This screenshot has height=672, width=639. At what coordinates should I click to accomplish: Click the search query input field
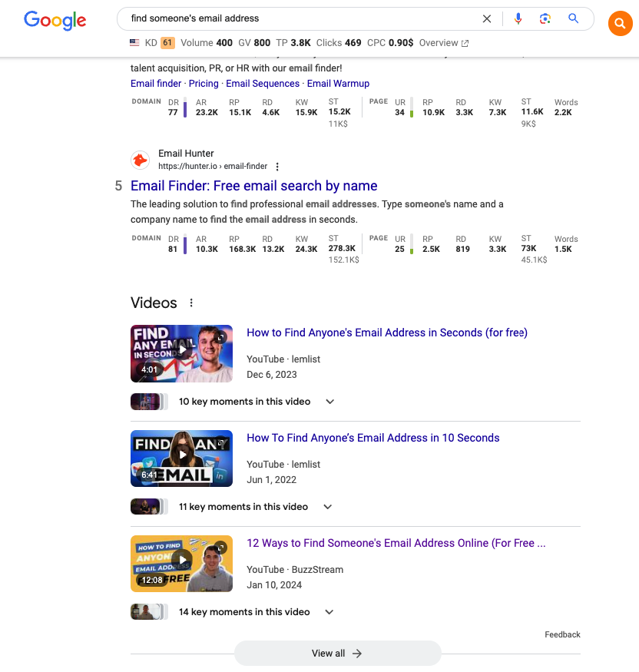click(x=300, y=18)
